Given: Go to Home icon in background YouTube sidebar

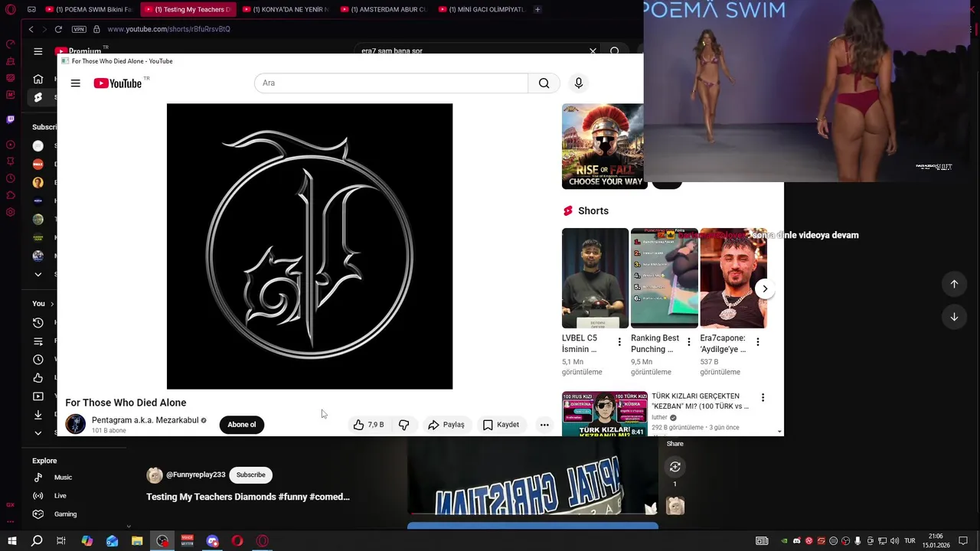Looking at the screenshot, I should (x=38, y=79).
